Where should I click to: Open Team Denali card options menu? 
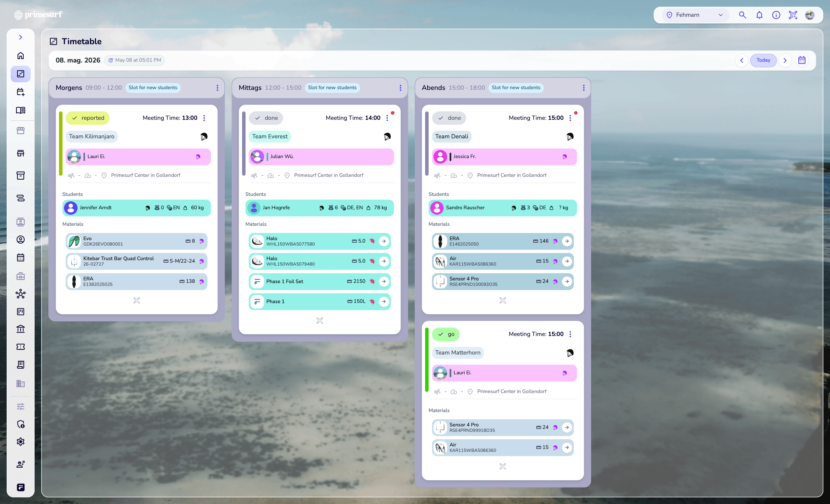(570, 118)
